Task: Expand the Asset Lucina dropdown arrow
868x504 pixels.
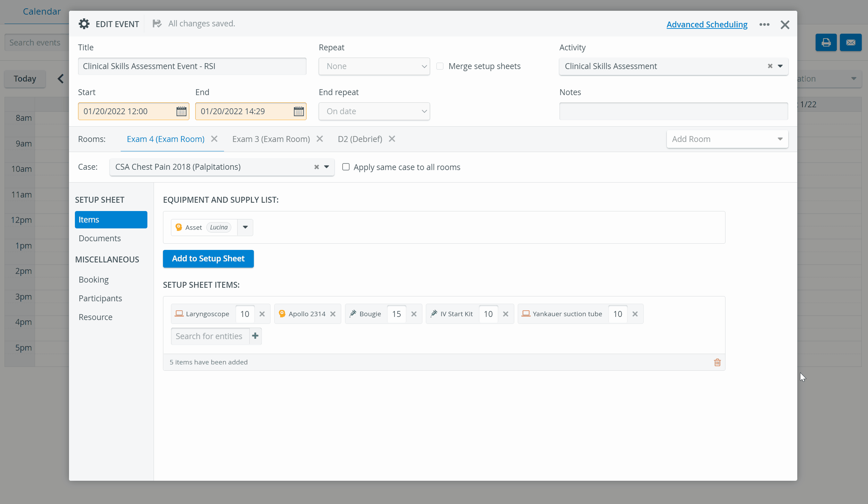Action: point(245,227)
